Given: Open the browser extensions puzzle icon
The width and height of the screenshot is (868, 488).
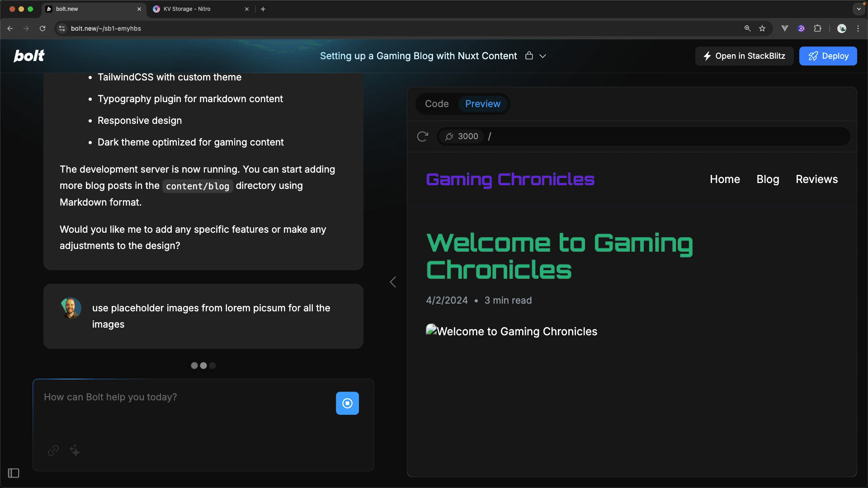Looking at the screenshot, I should [817, 28].
